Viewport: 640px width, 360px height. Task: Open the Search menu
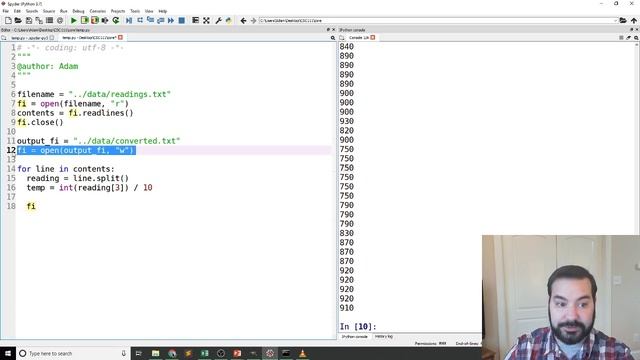click(x=31, y=11)
